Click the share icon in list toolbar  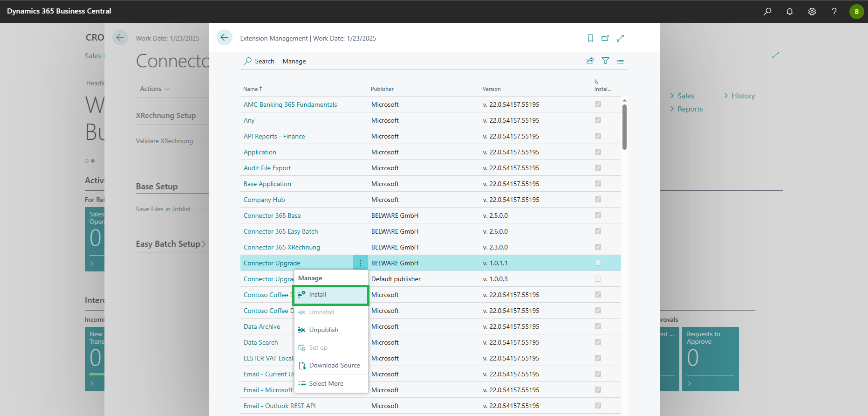pyautogui.click(x=590, y=61)
